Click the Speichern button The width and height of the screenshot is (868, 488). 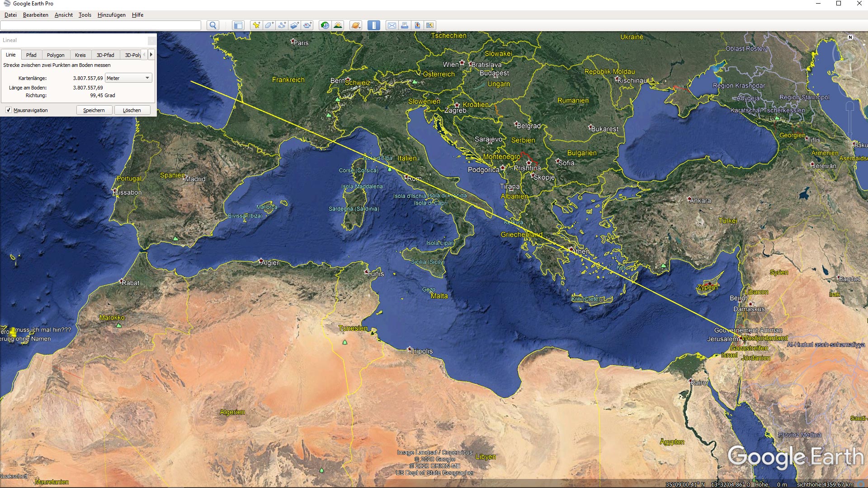[x=94, y=110]
